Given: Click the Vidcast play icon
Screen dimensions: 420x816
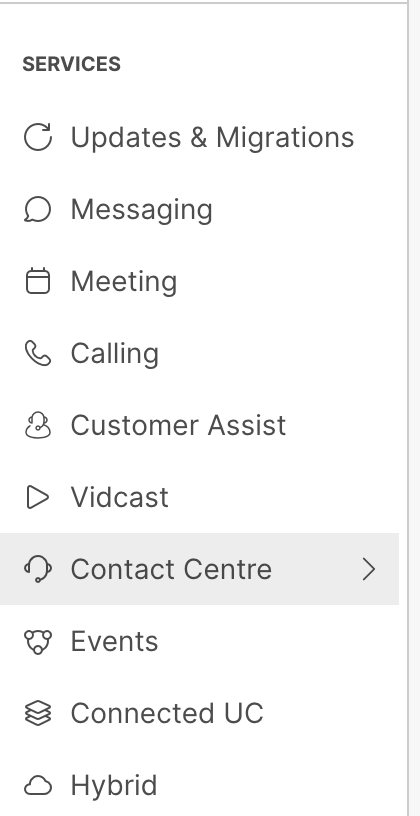Looking at the screenshot, I should tap(38, 497).
